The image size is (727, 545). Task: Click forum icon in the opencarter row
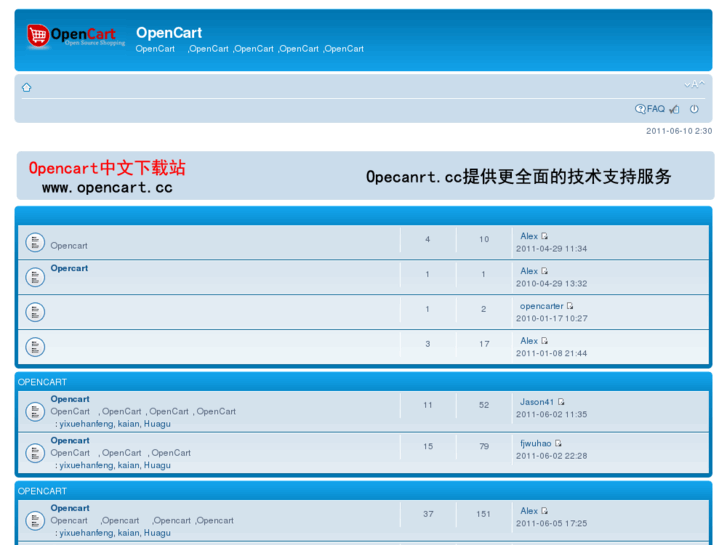click(x=35, y=312)
